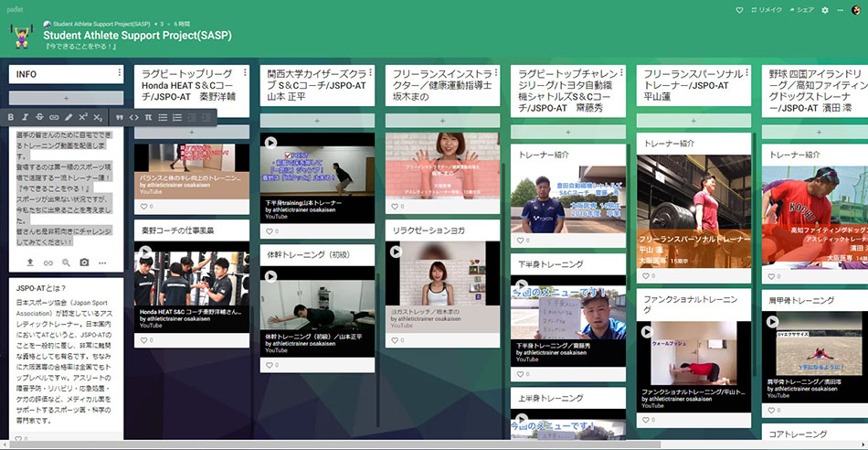Add a post under the 齋藤秀 column

[568, 132]
